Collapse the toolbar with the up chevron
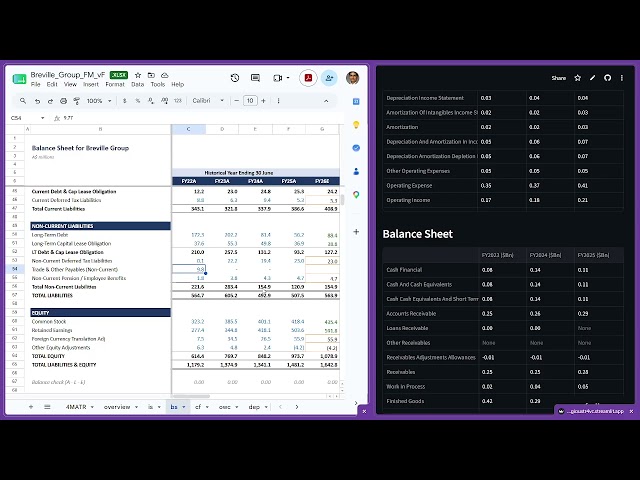This screenshot has height=480, width=640. pyautogui.click(x=326, y=101)
